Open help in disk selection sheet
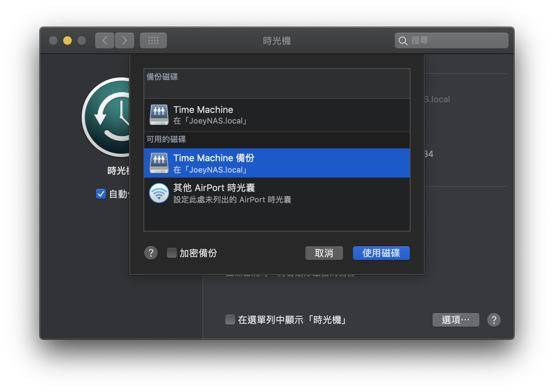Viewport: 554px width, 392px height. 151,253
